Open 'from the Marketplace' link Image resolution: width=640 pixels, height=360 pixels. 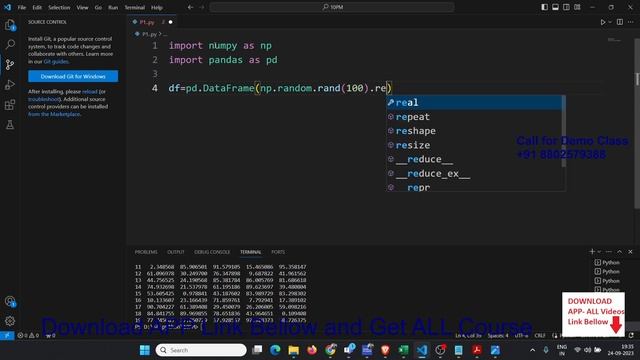[x=54, y=114]
